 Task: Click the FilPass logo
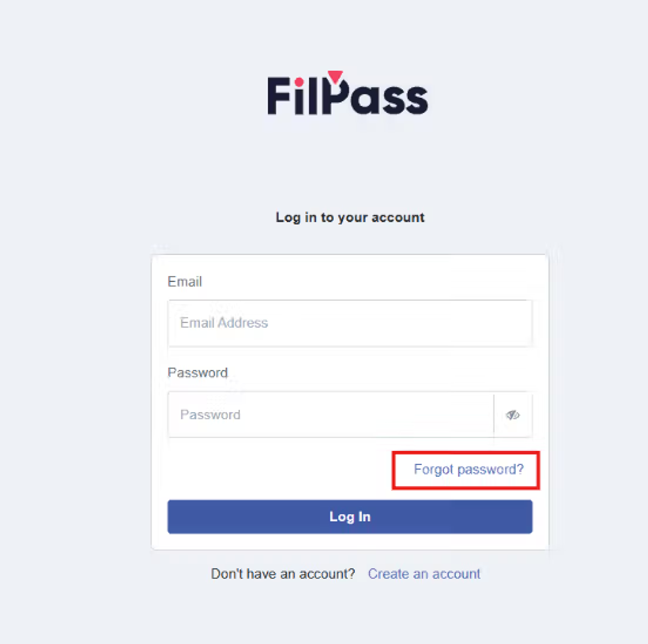point(348,97)
